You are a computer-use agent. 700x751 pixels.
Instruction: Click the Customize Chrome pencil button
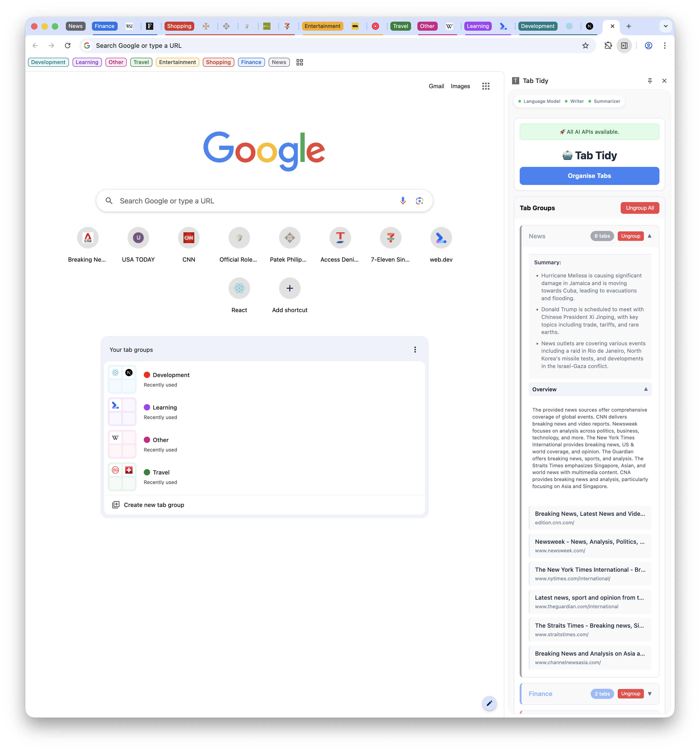click(489, 703)
